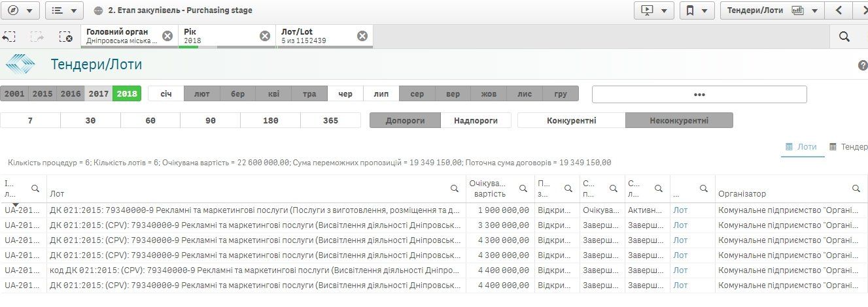Screen dimensions: 868x307
Task: Select year 2015 filter
Action: (x=43, y=94)
